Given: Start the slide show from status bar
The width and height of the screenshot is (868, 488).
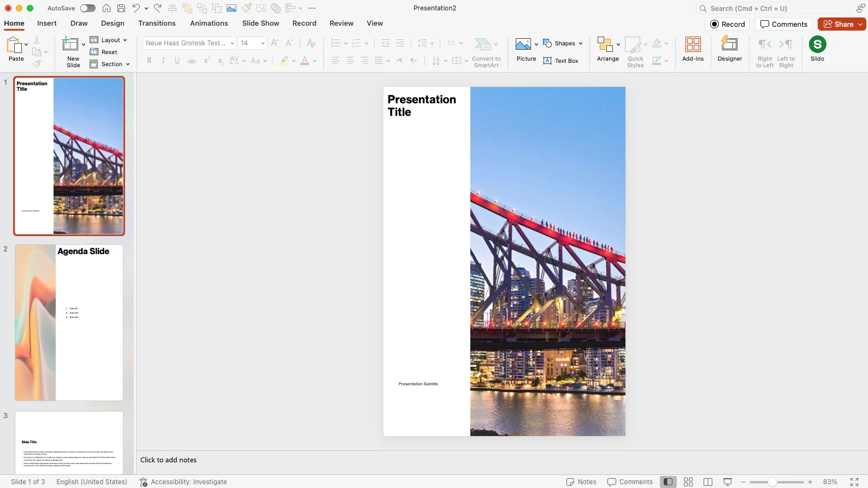Looking at the screenshot, I should pos(728,482).
